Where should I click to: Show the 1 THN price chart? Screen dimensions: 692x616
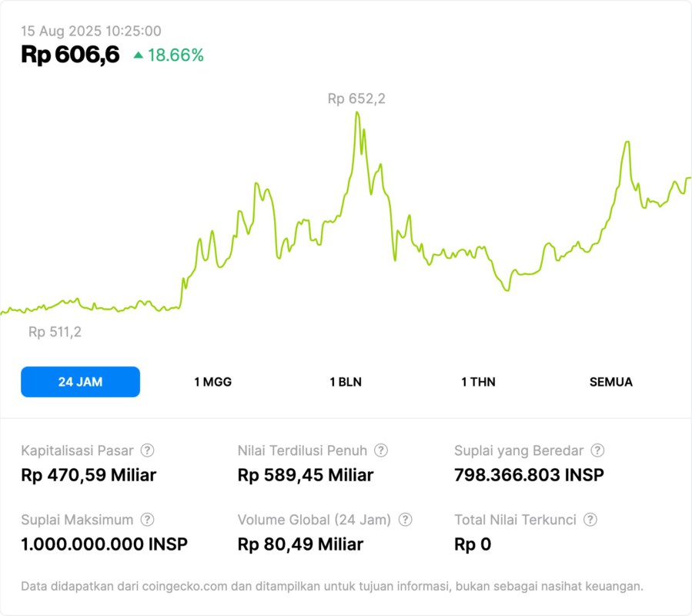478,382
